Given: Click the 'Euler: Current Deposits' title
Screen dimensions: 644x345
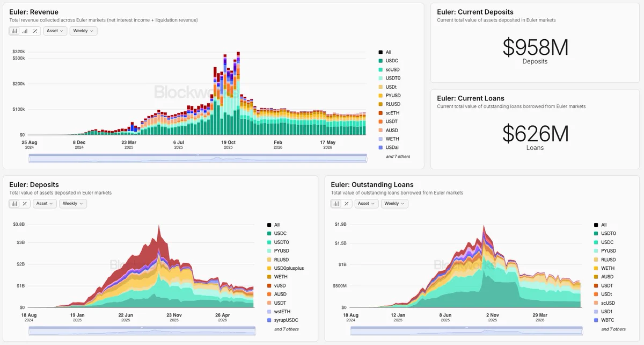Looking at the screenshot, I should click(475, 12).
